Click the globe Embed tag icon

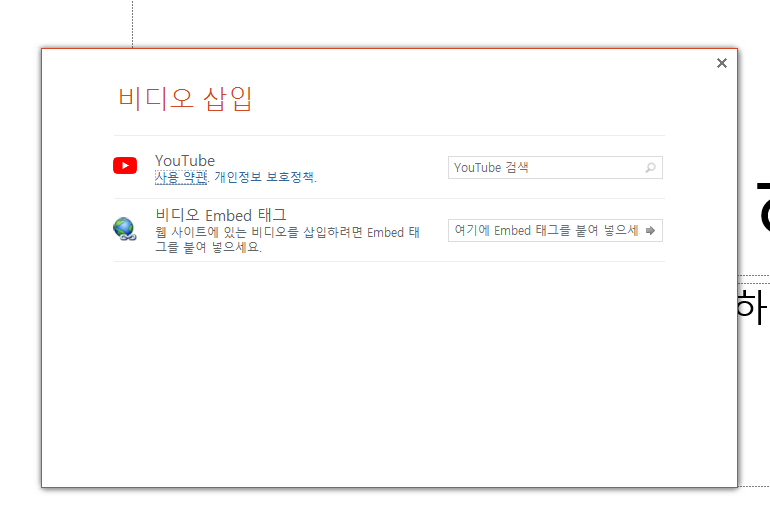click(x=125, y=229)
